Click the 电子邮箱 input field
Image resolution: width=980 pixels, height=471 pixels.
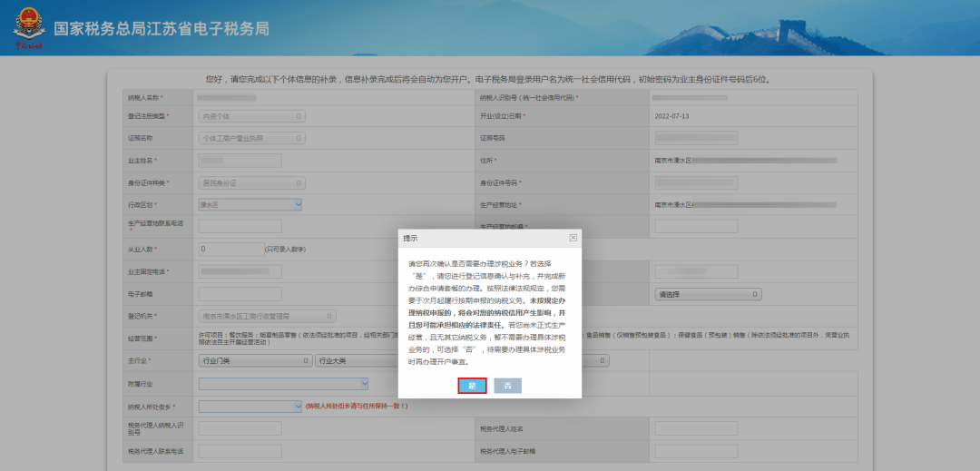pos(240,294)
